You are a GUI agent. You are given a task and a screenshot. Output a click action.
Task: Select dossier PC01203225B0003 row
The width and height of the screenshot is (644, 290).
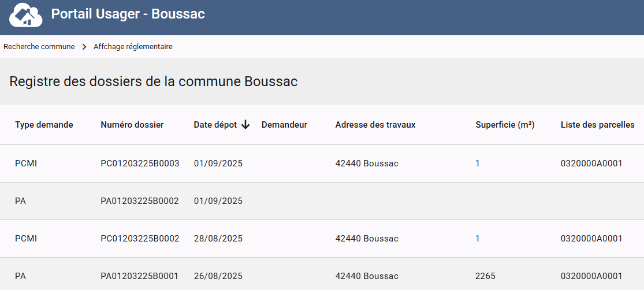pyautogui.click(x=140, y=163)
